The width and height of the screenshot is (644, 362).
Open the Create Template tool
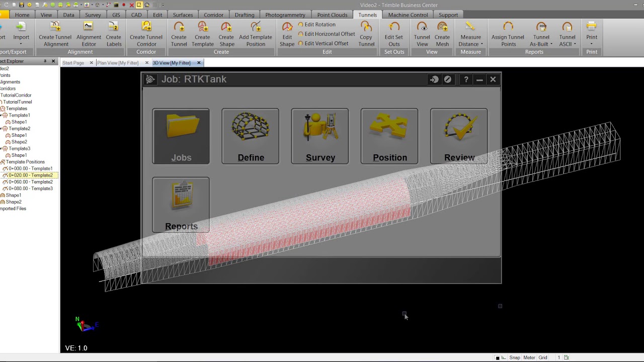tap(202, 34)
